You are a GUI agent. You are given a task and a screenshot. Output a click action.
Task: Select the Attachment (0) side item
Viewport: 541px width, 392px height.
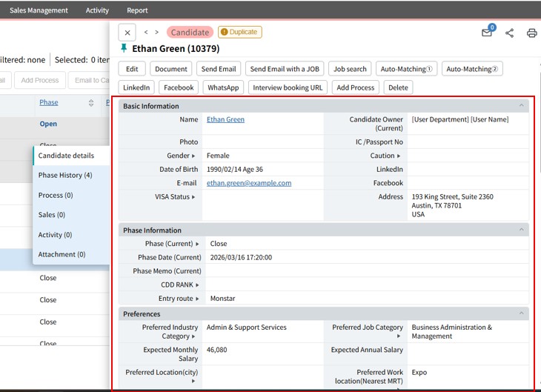coord(62,254)
